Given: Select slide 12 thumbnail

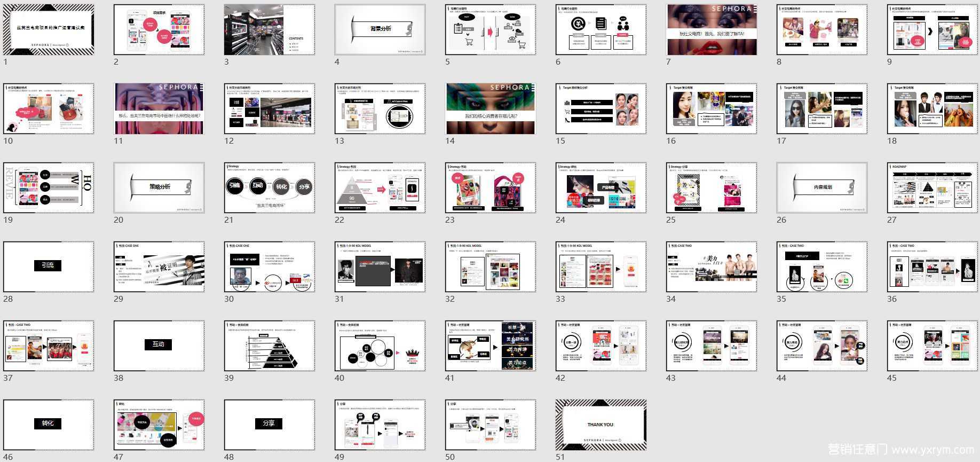Looking at the screenshot, I should point(270,108).
